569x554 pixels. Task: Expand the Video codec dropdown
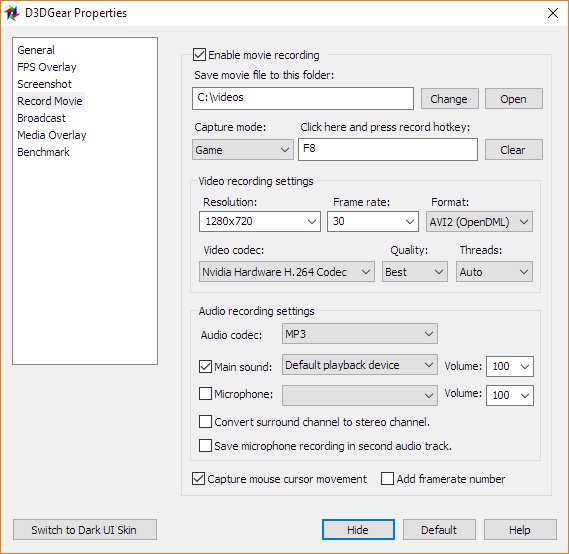(287, 271)
